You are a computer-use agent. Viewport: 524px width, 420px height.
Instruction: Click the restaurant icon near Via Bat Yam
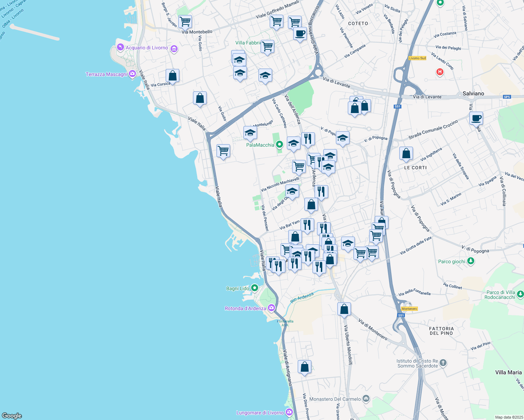307,225
